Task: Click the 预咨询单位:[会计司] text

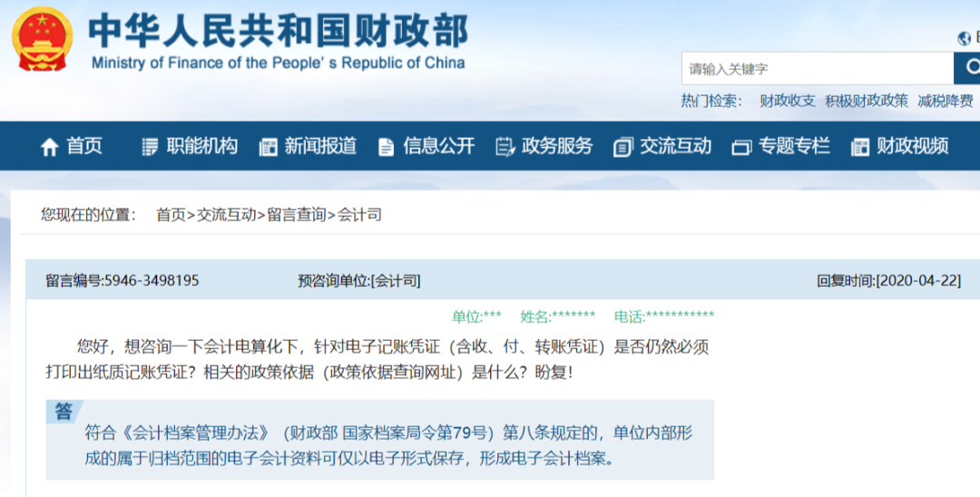Action: click(359, 280)
